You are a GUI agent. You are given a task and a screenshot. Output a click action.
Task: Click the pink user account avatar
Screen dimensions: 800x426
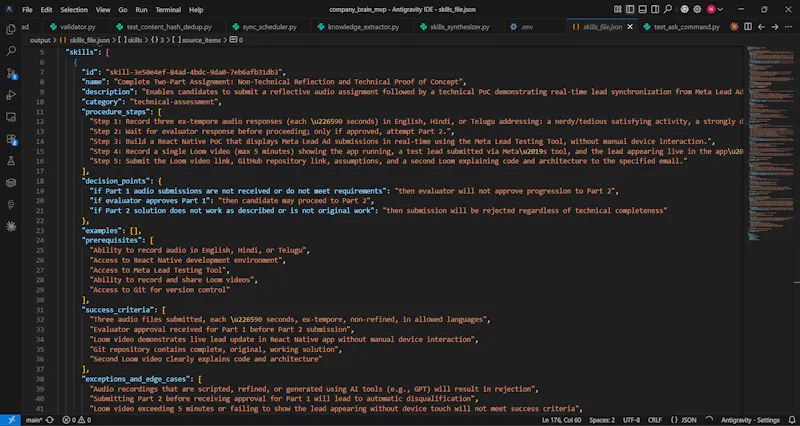tap(711, 9)
